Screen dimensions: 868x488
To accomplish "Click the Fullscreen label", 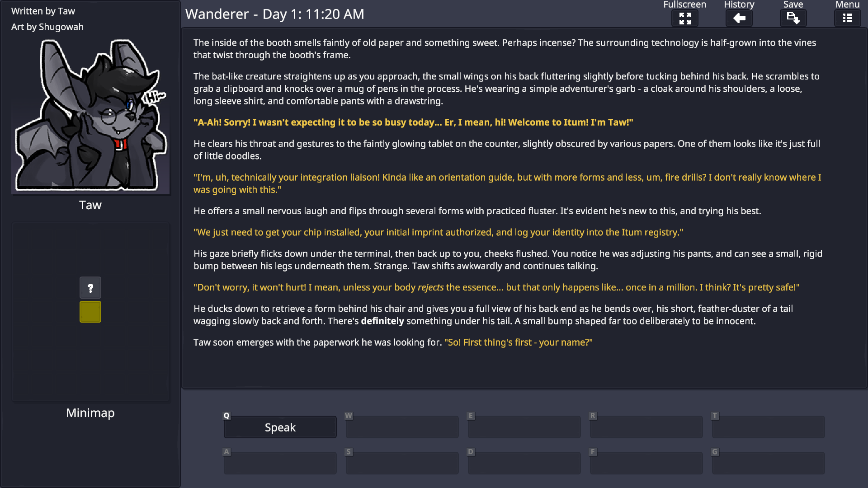I will [684, 5].
